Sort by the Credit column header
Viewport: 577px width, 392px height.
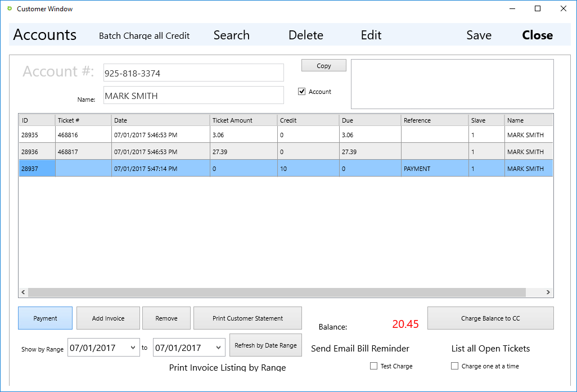[308, 120]
